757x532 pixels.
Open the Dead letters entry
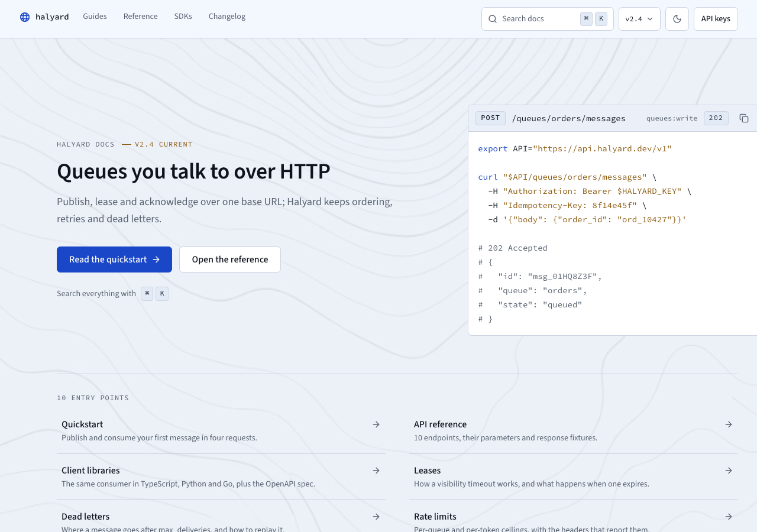tap(221, 517)
